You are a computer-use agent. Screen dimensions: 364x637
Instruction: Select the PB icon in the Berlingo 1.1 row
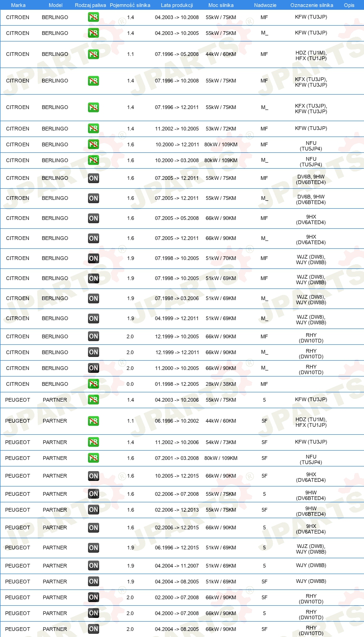(94, 54)
